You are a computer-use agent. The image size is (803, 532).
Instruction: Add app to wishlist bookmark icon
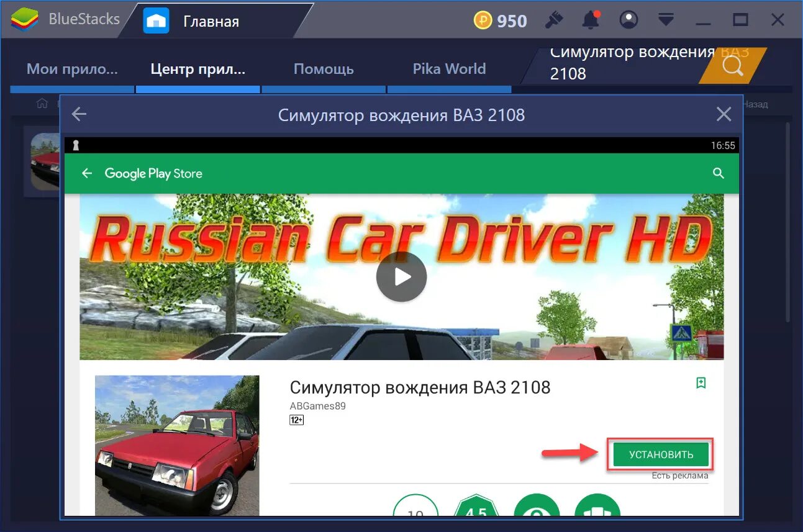click(701, 383)
